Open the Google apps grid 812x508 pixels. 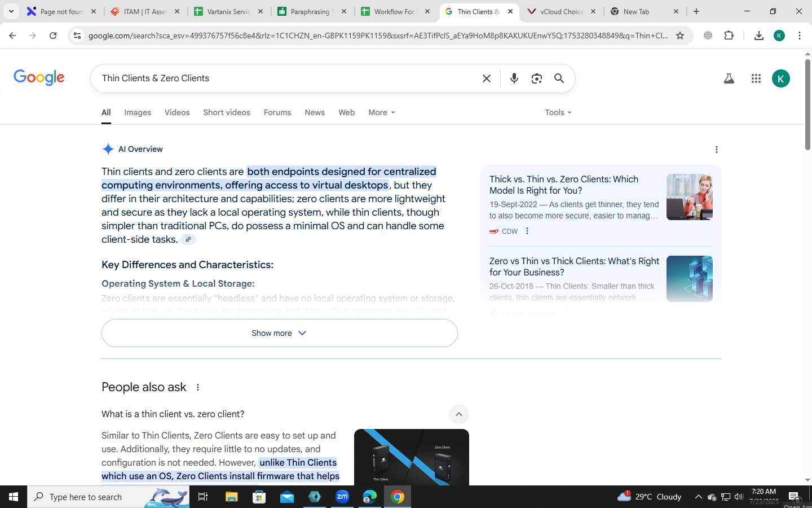[756, 78]
